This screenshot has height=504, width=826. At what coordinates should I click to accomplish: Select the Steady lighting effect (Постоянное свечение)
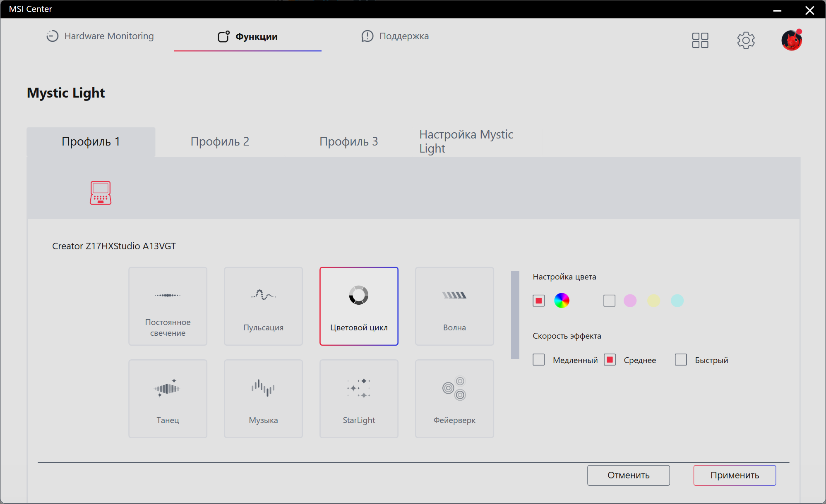click(168, 306)
